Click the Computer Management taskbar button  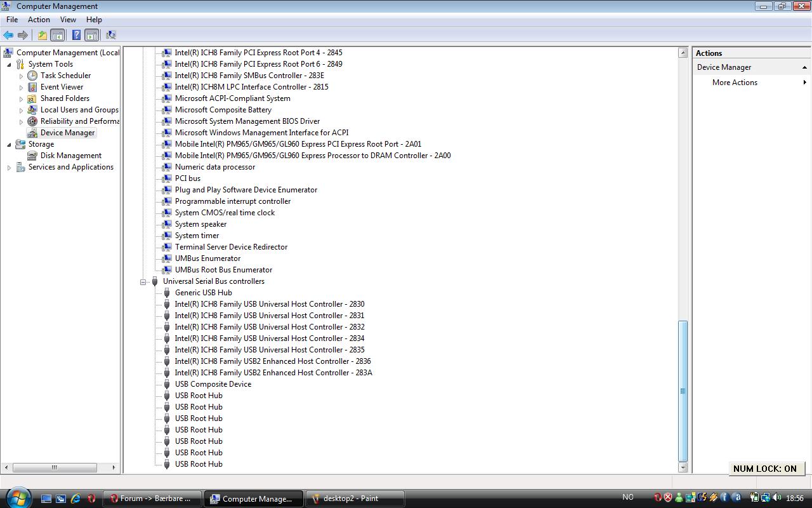(253, 498)
